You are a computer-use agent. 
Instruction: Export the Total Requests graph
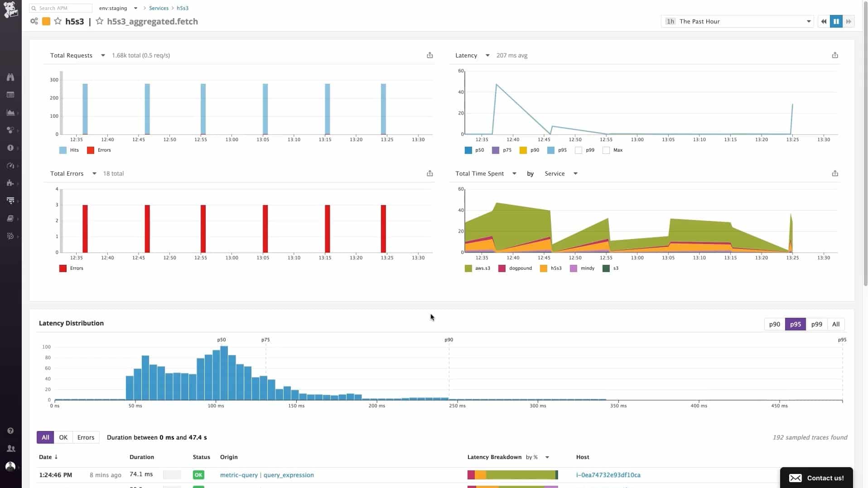coord(430,55)
